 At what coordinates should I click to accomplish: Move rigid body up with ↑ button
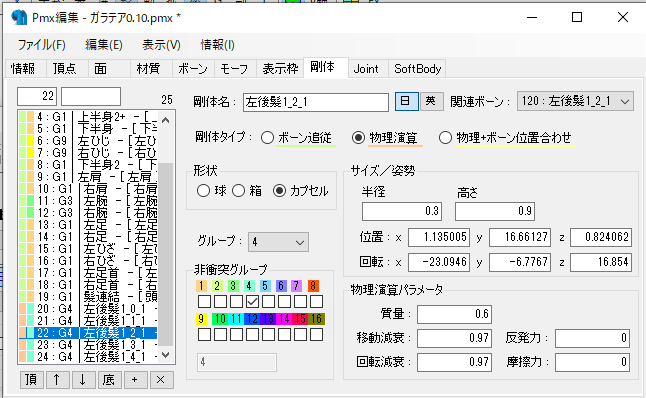pos(57,379)
